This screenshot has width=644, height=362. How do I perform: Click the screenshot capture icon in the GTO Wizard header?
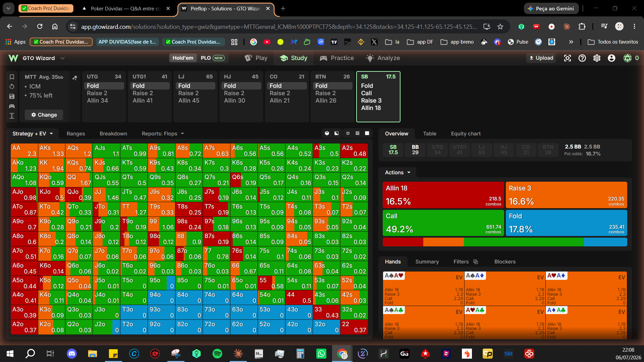[568, 58]
